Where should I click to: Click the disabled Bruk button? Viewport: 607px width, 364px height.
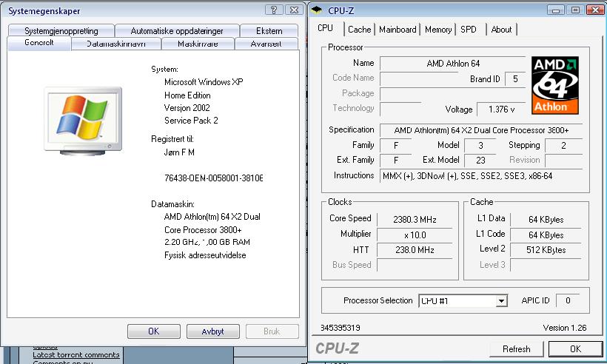[272, 331]
